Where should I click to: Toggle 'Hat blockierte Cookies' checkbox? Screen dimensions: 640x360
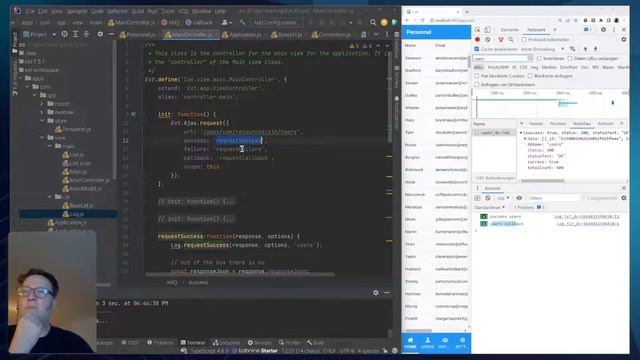[x=477, y=76]
